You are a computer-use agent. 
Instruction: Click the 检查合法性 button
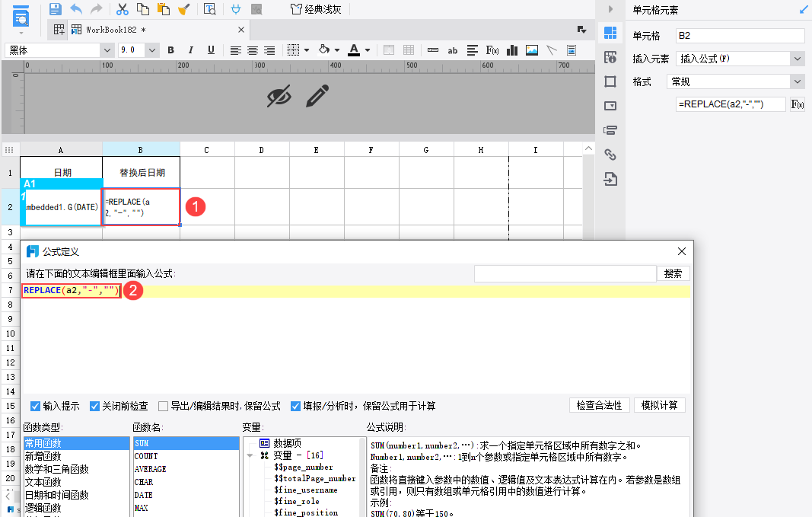click(x=599, y=405)
